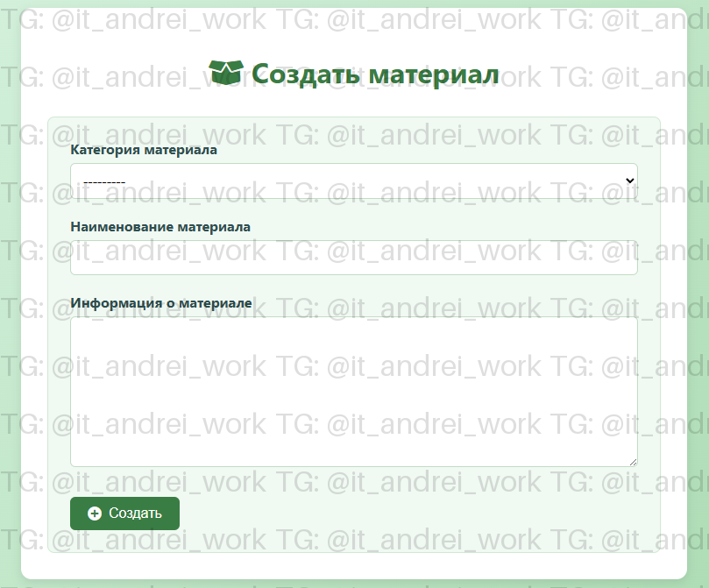Image resolution: width=709 pixels, height=588 pixels.
Task: Click the Информация о материале label
Action: click(x=161, y=303)
